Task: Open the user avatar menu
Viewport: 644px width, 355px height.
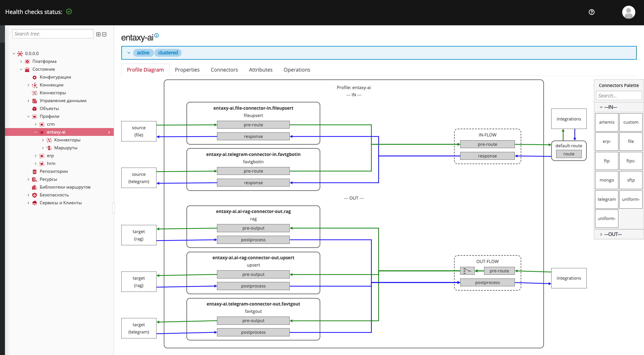Action: point(628,12)
